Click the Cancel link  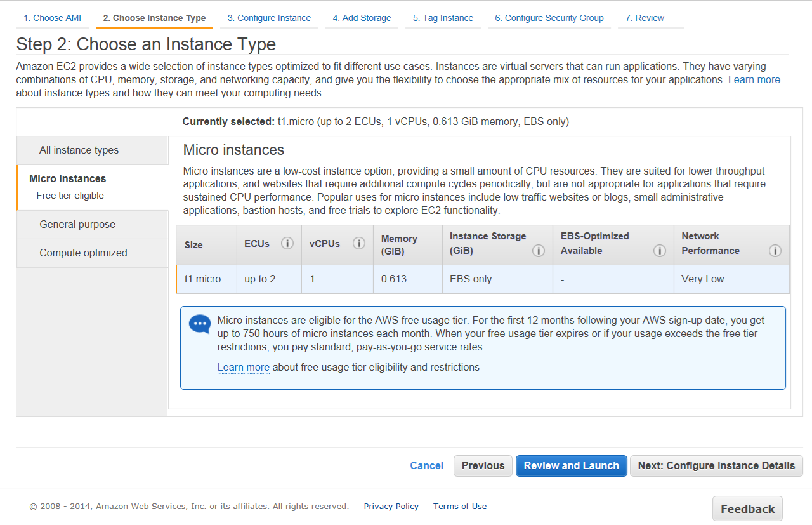(426, 466)
